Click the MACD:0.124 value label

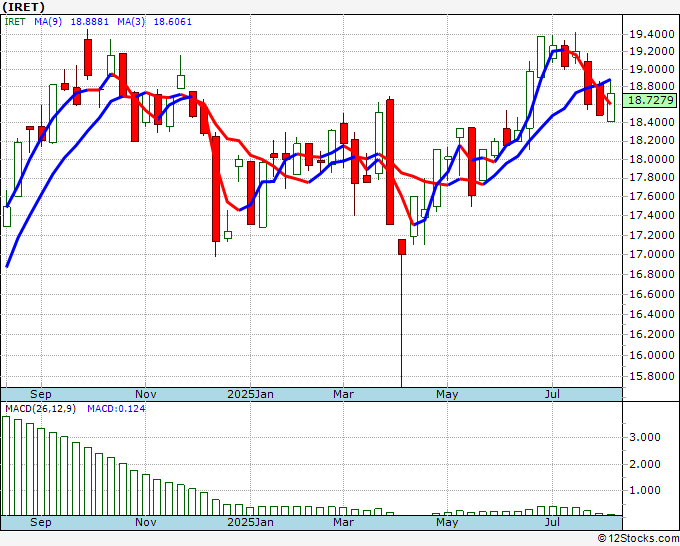(x=116, y=409)
